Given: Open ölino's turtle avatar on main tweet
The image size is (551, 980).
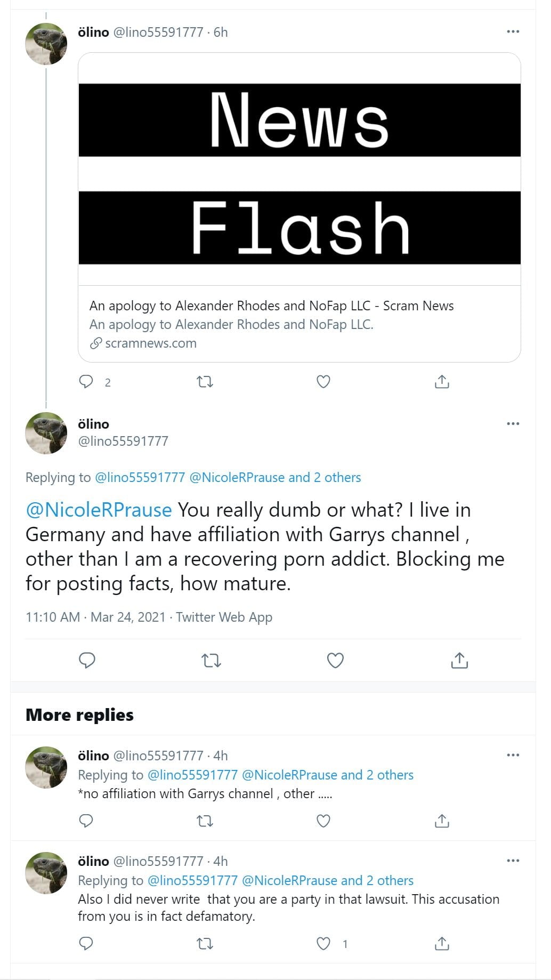Looking at the screenshot, I should click(46, 433).
